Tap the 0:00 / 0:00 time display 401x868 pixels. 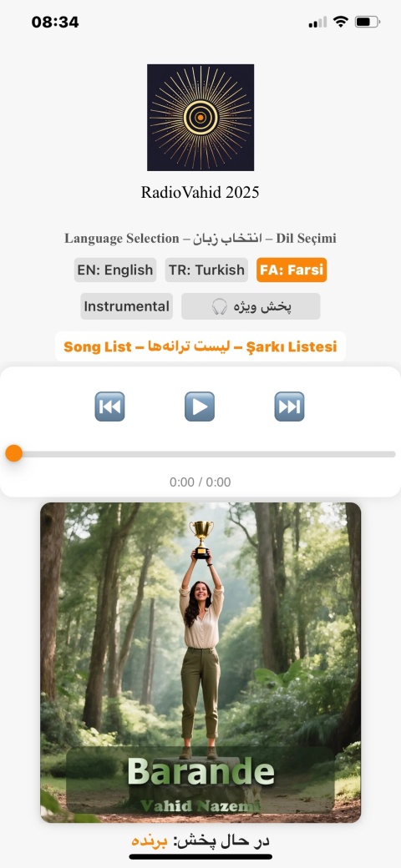[200, 482]
